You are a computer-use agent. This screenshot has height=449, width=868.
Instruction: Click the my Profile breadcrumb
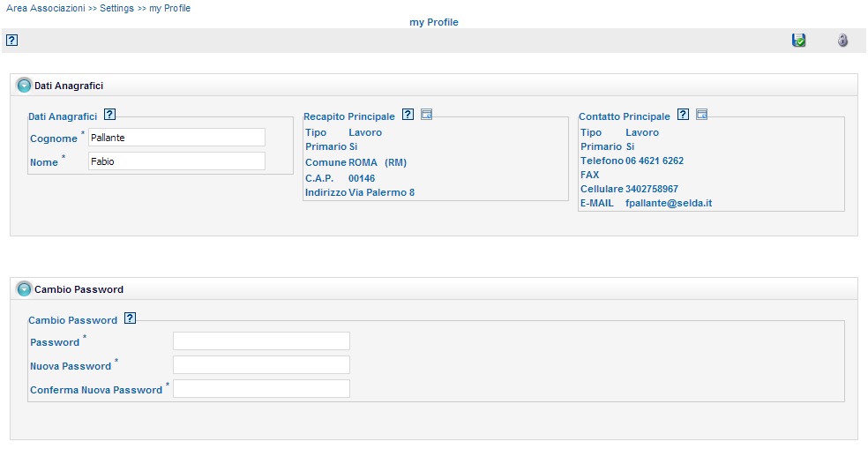tap(170, 8)
